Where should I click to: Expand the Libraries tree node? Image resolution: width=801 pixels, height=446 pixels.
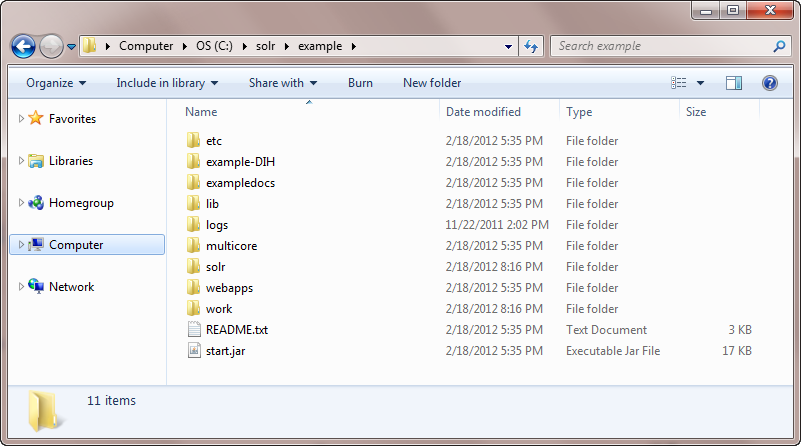(x=21, y=160)
